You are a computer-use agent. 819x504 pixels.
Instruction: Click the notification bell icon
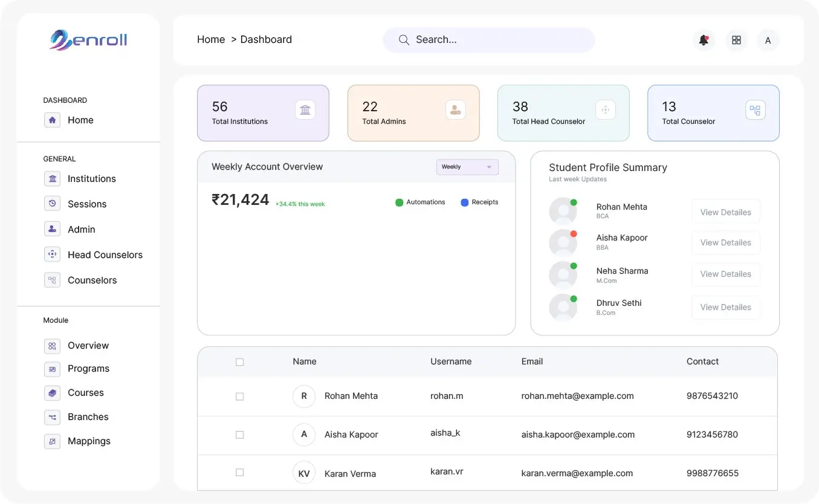click(703, 40)
